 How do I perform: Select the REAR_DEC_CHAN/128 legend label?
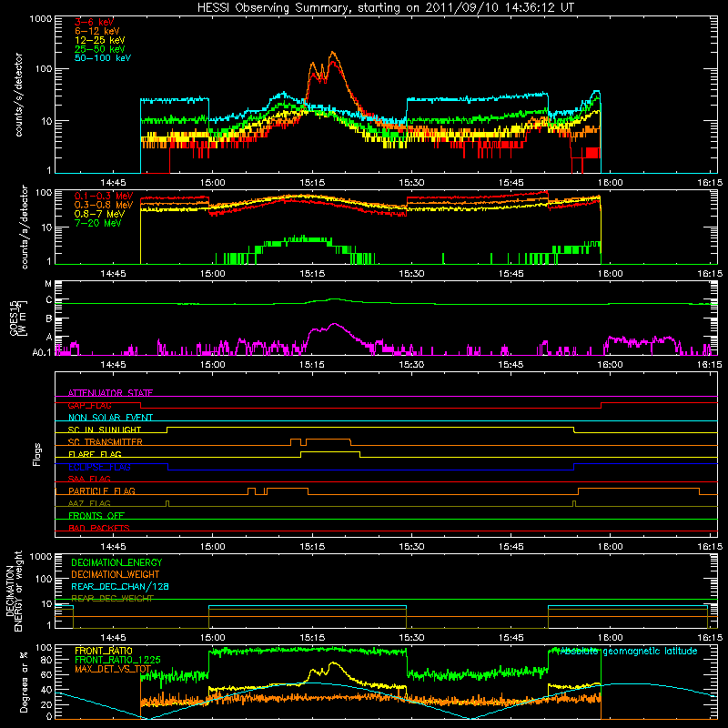click(x=120, y=586)
